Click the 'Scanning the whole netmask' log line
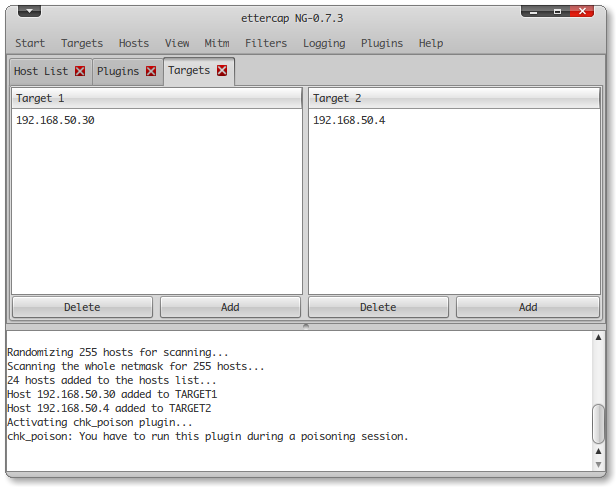The image size is (616, 487). [x=136, y=366]
